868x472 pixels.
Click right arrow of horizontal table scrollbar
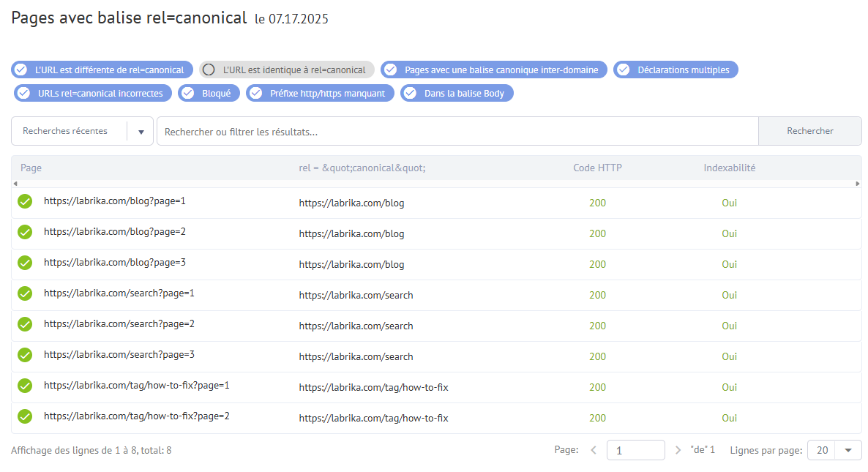(858, 184)
